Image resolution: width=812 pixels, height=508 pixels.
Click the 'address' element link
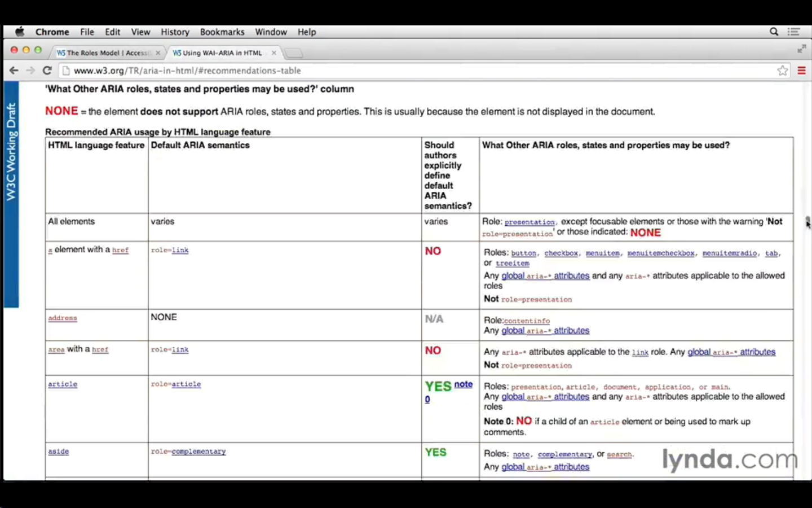click(x=63, y=318)
